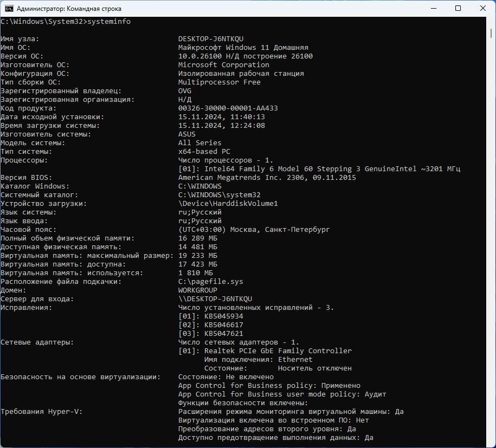
Task: Click the window title 'Администратор: Командная строка'
Action: coord(69,9)
